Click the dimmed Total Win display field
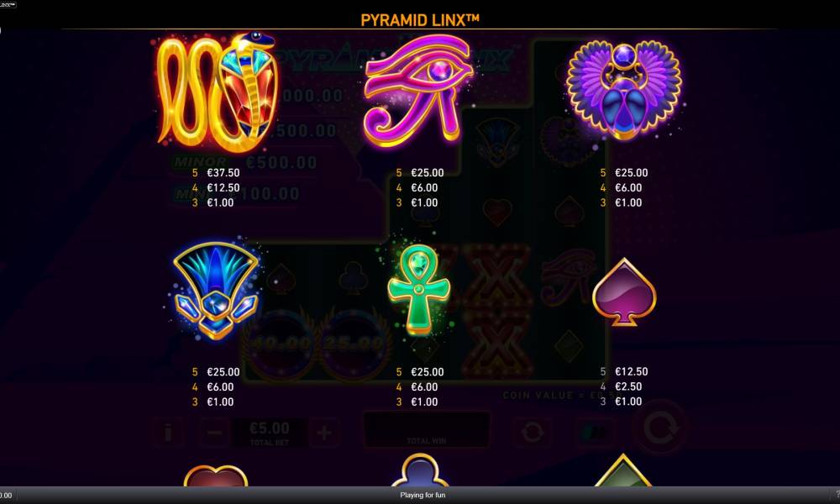840x504 pixels. click(427, 429)
